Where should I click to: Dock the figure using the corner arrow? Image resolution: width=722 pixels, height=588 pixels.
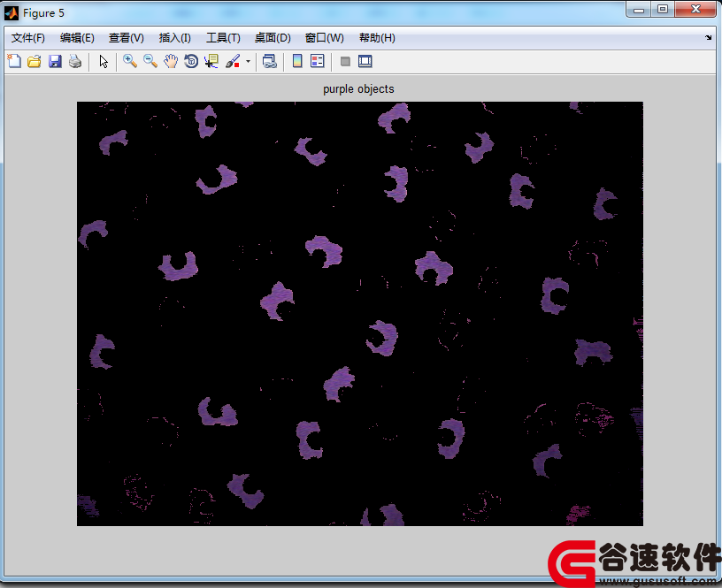coord(708,38)
